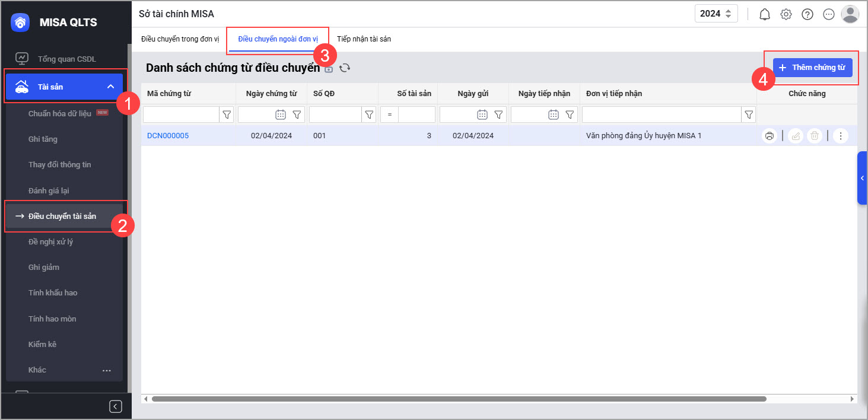Open filter for Mã chứng từ column
Image resolution: width=868 pixels, height=420 pixels.
227,114
